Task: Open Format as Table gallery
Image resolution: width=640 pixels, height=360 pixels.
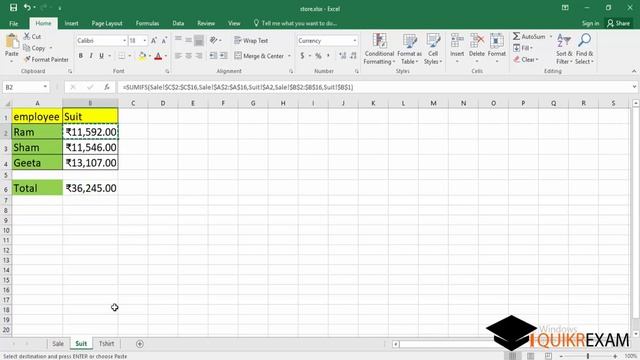Action: click(x=409, y=49)
